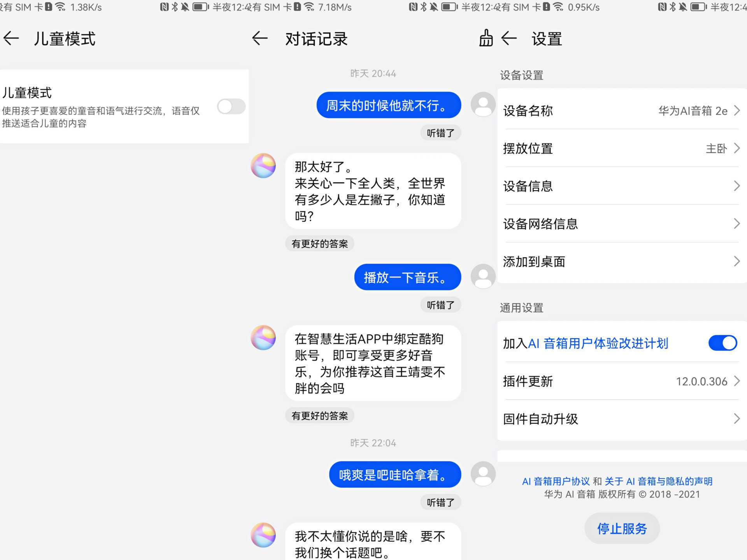
Task: Tap the user avatar beside 播放一下音乐
Action: point(483,276)
